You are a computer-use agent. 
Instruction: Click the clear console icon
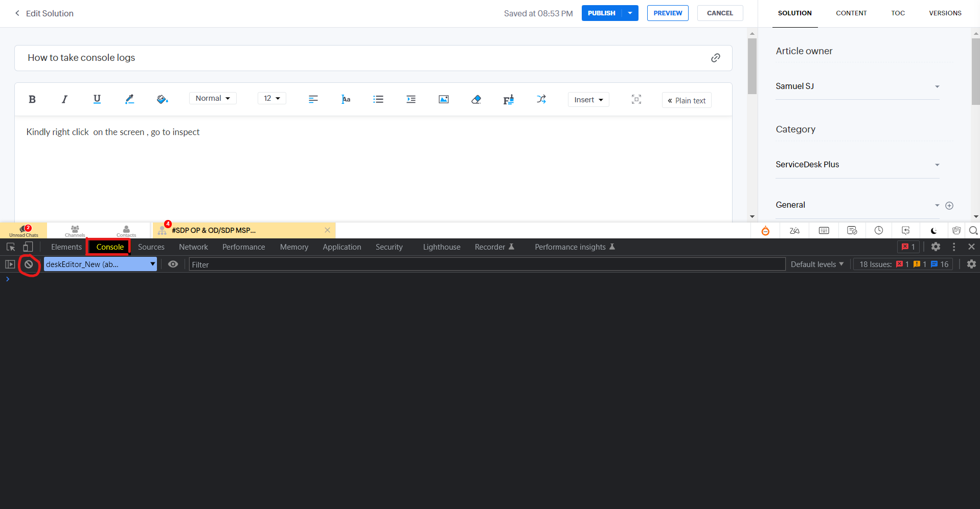[x=29, y=264]
